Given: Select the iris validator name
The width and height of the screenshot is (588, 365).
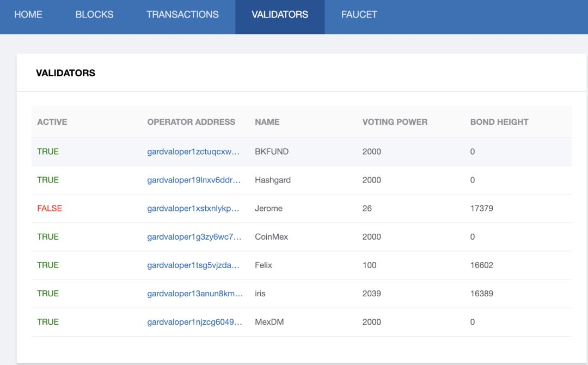Looking at the screenshot, I should pyautogui.click(x=260, y=294).
